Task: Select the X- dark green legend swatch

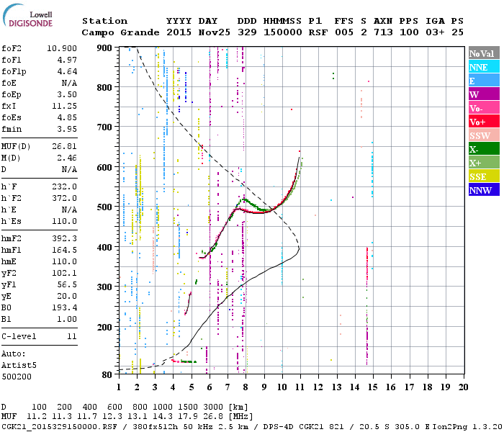Action: click(x=484, y=149)
